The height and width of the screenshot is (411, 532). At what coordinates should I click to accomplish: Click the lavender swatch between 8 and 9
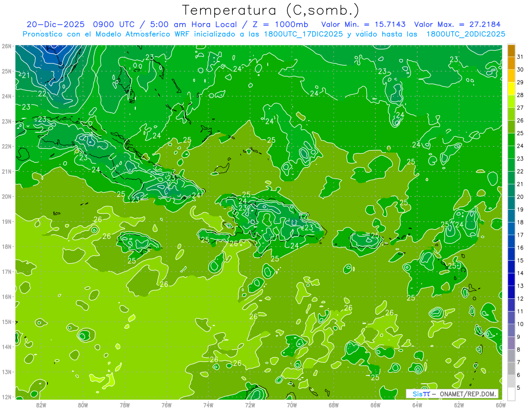point(511,343)
